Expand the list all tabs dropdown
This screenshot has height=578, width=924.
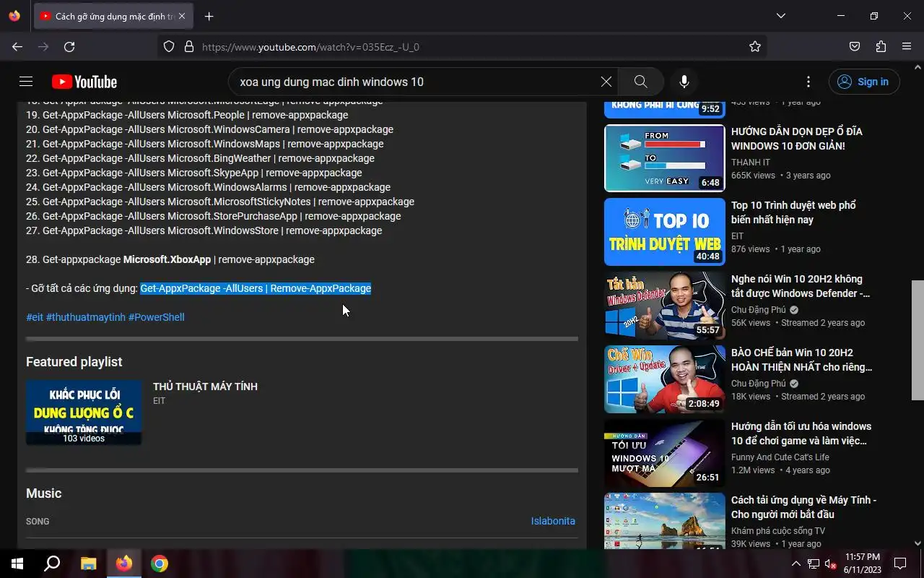tap(781, 16)
